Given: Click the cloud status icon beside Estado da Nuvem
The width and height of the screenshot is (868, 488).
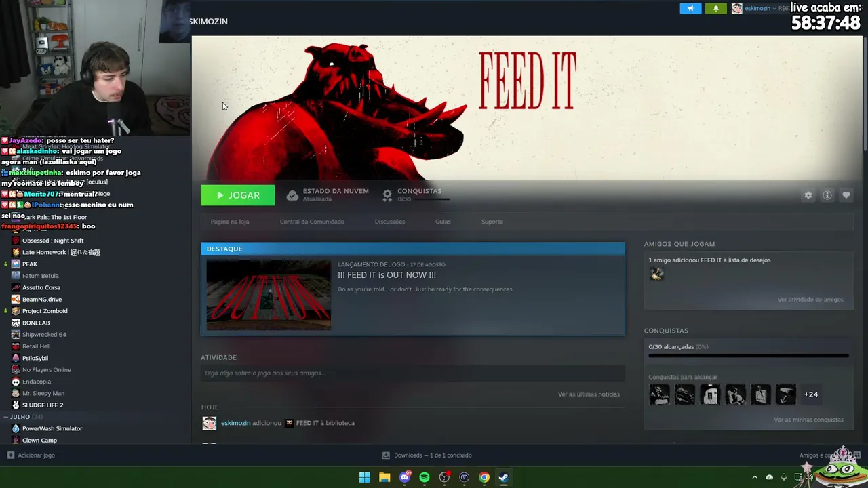Looking at the screenshot, I should pos(292,195).
